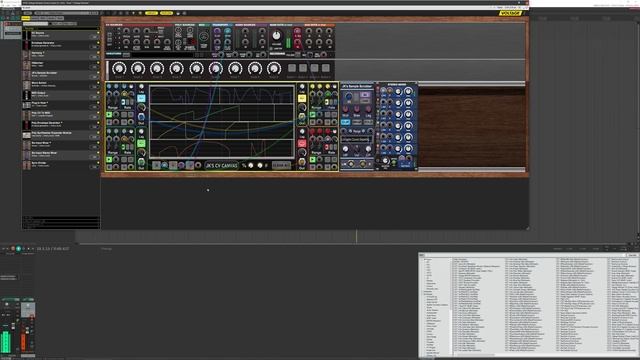Click the green play button in the bottom-right CV Canvas channel
This screenshot has height=360, width=640.
[313, 160]
